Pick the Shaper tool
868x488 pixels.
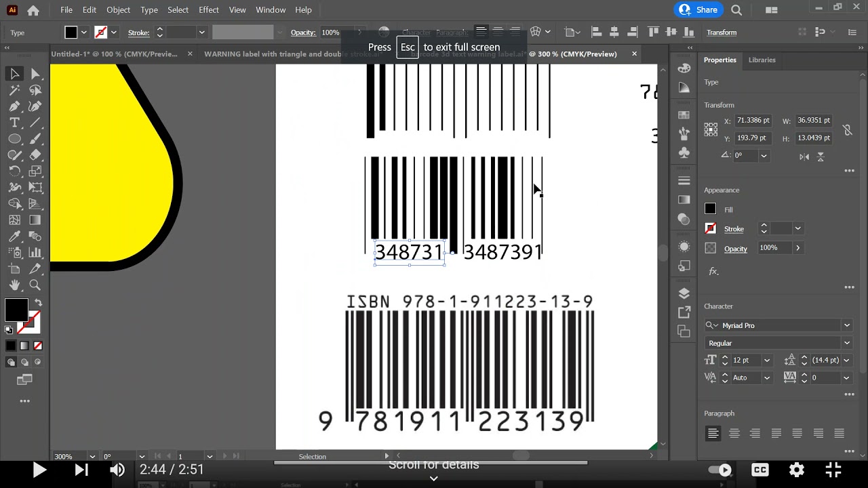click(x=14, y=155)
